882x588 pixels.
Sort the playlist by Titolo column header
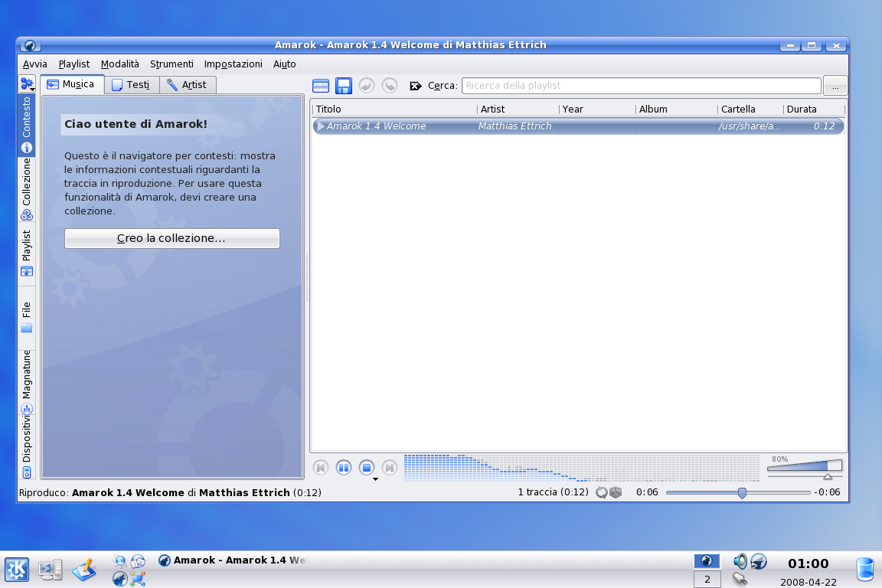coord(394,109)
